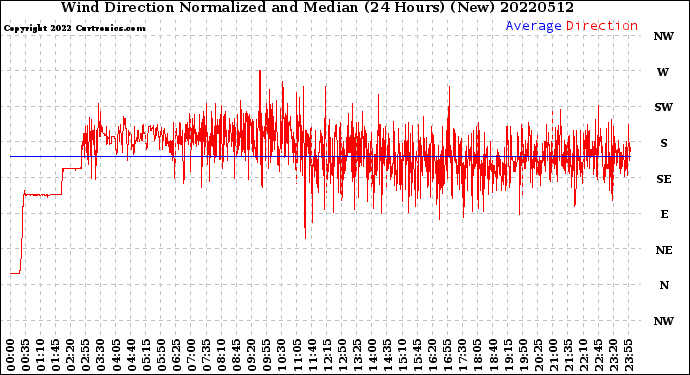Click the 09:55 time axis label
The width and height of the screenshot is (690, 375).
coord(267,355)
